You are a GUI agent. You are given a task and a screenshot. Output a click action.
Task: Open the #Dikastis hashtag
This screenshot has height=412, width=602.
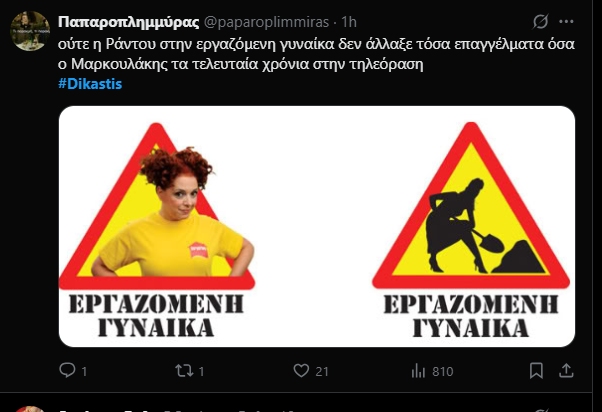click(x=90, y=84)
